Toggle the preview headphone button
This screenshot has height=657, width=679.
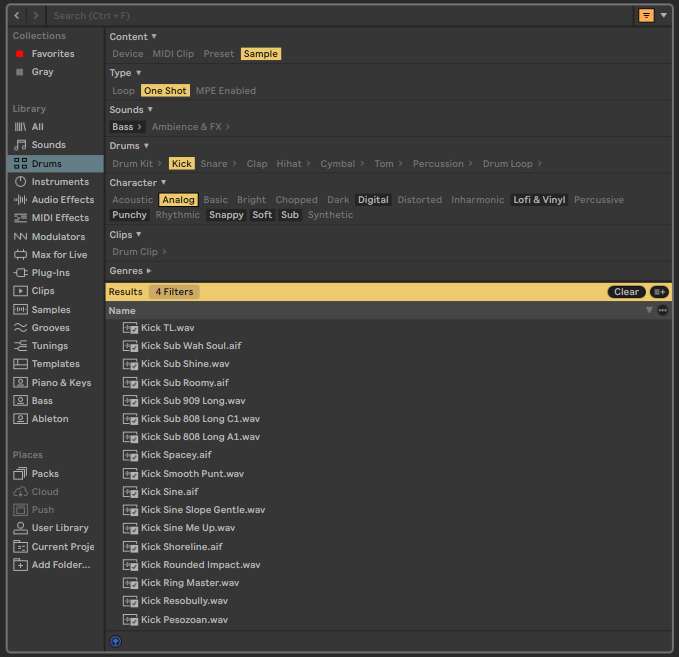click(x=116, y=641)
